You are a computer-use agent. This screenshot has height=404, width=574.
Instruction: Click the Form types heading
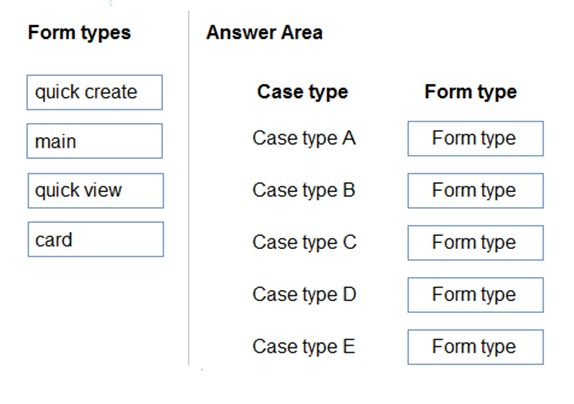point(79,33)
